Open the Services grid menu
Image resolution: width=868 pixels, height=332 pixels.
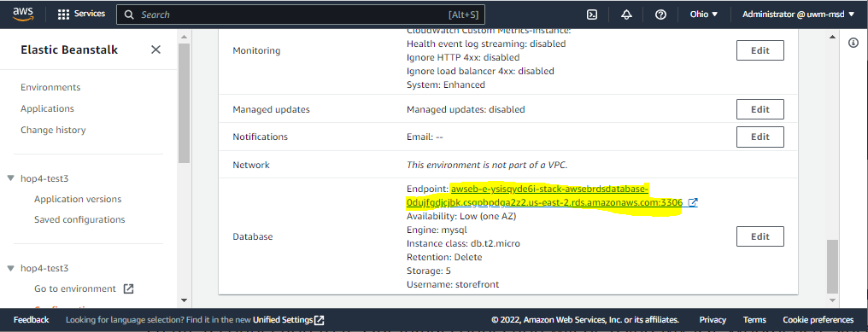click(81, 14)
